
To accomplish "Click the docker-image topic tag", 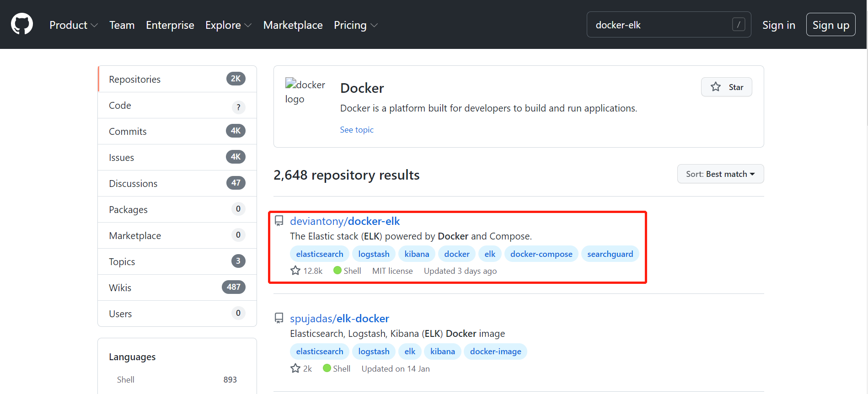I will (496, 351).
